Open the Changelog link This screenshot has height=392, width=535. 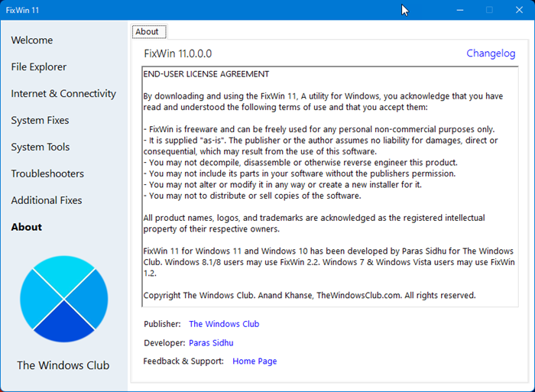(491, 53)
